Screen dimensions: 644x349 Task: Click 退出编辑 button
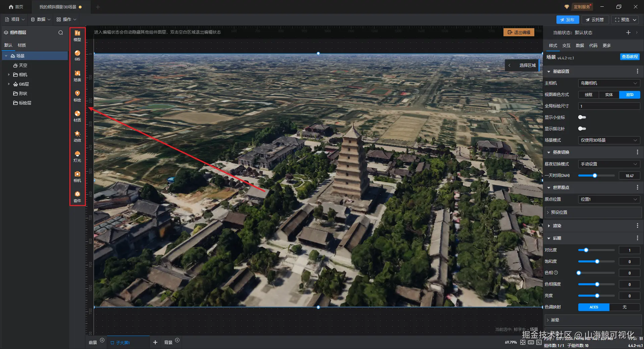[x=519, y=32]
